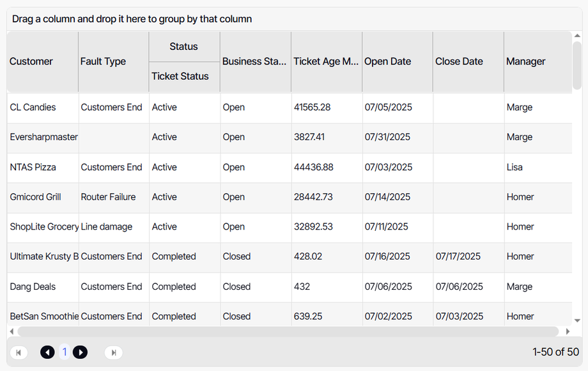Click the next page arrow
Image resolution: width=588 pixels, height=371 pixels.
coord(80,352)
